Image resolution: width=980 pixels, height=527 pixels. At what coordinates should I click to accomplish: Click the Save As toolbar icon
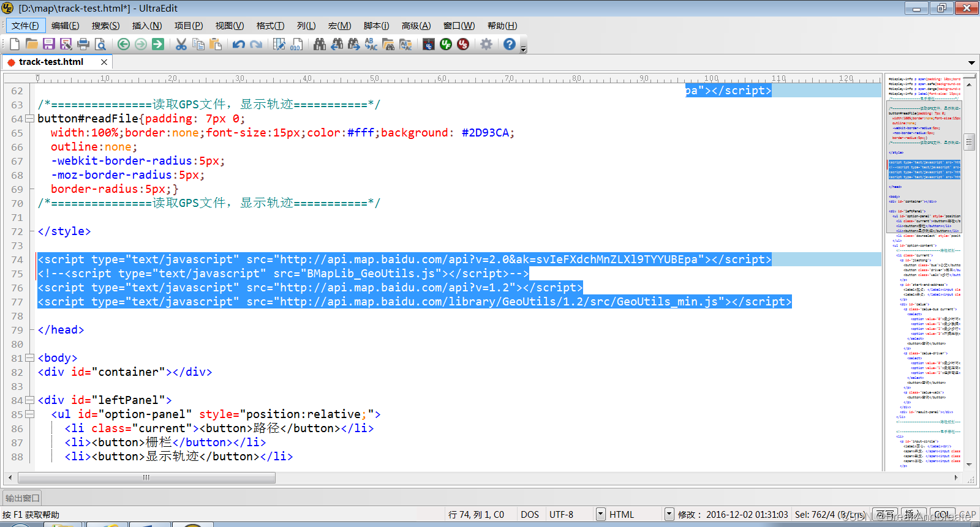point(66,44)
